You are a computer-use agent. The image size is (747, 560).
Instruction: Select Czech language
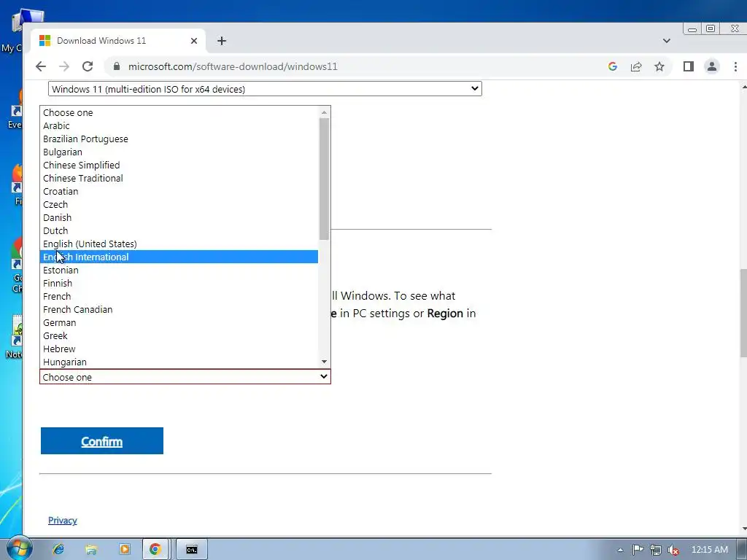point(179,204)
